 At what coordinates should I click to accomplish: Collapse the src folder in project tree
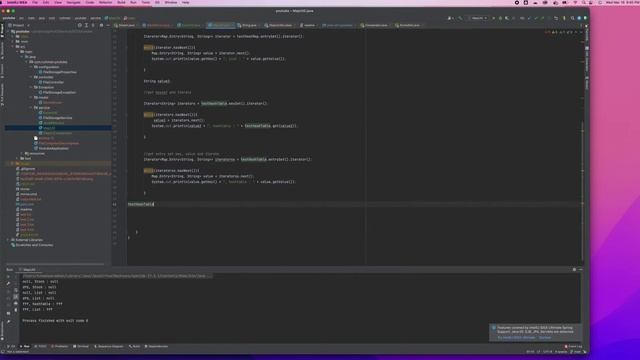coord(13,47)
